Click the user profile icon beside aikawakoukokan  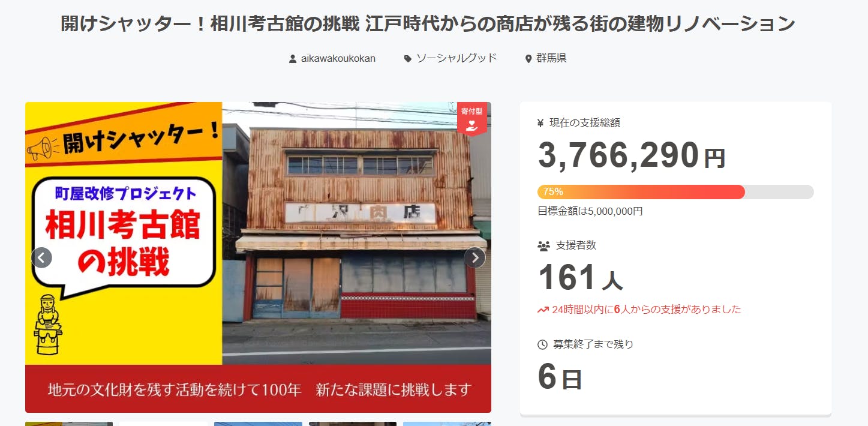pyautogui.click(x=293, y=59)
